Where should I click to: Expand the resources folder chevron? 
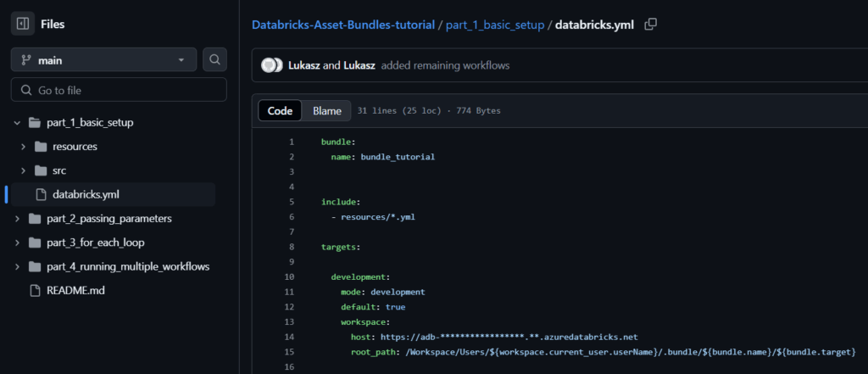[23, 147]
